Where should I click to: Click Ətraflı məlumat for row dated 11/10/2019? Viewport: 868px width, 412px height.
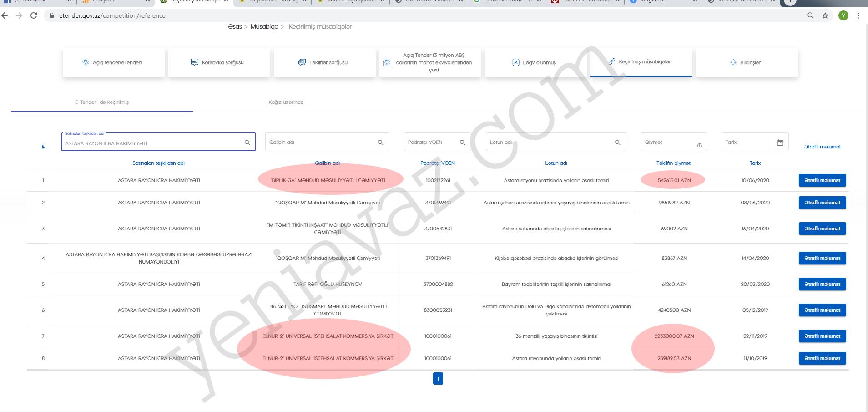823,358
